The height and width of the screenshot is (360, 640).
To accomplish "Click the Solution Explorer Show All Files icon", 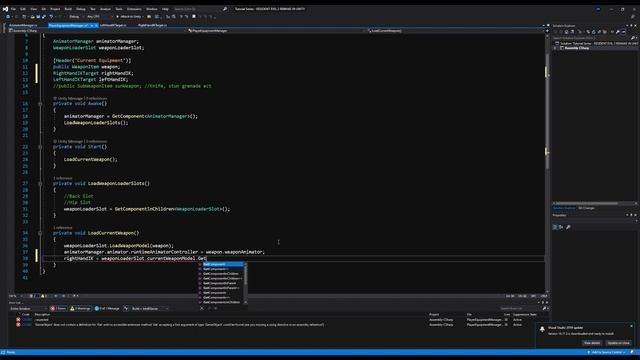I will tap(604, 31).
